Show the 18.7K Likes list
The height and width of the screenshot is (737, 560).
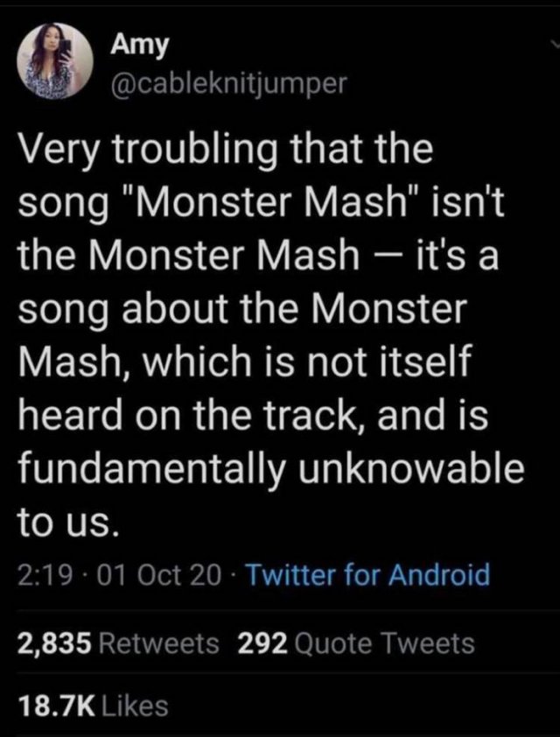click(x=93, y=706)
